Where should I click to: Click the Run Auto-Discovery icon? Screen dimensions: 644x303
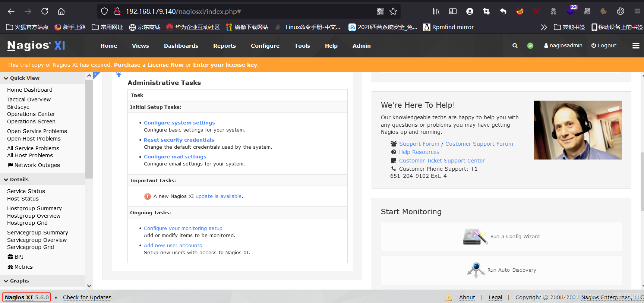pos(476,270)
